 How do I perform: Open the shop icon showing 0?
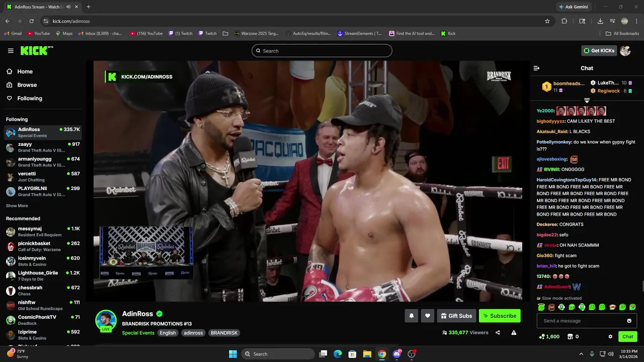coord(573,336)
